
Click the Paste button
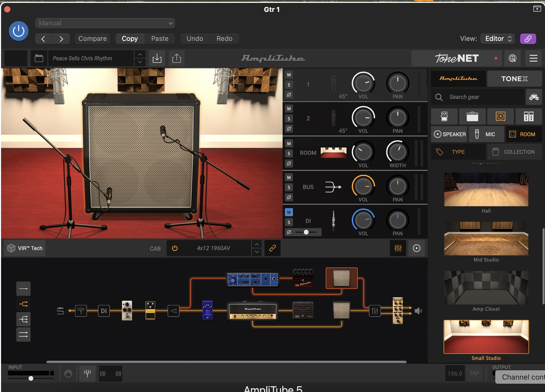coord(160,39)
